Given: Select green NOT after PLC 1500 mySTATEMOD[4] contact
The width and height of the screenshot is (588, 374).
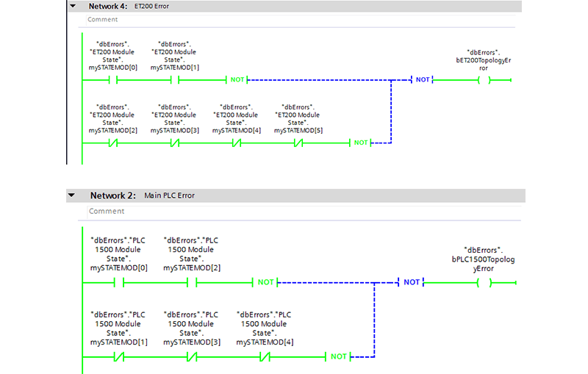Looking at the screenshot, I should 338,356.
